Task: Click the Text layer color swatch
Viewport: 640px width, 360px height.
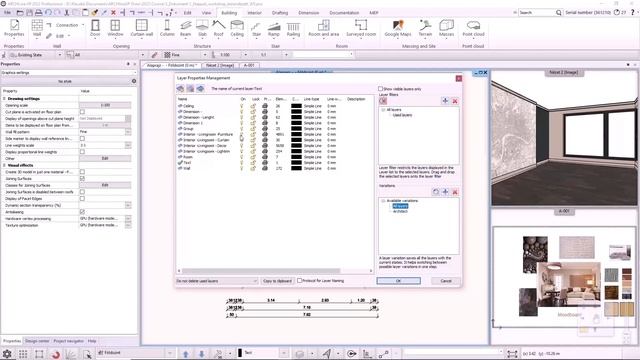Action: [296, 162]
